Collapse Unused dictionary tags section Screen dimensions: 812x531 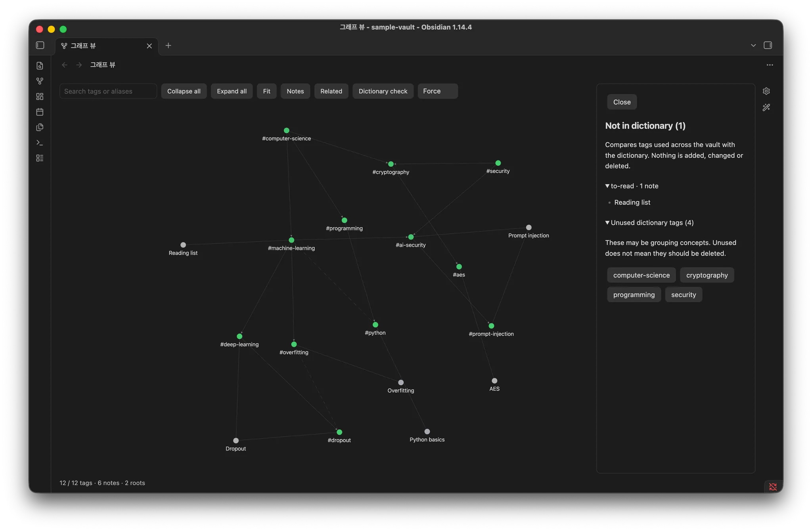point(649,223)
